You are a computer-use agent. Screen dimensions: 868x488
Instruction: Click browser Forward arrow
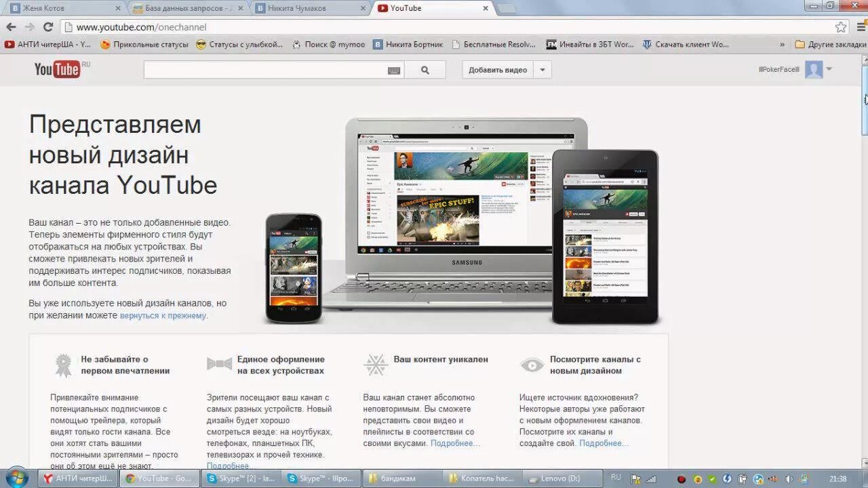tap(29, 27)
